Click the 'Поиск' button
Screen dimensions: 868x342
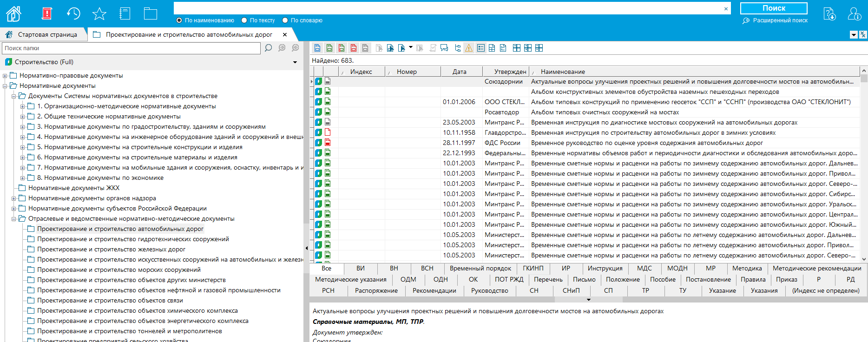click(x=774, y=8)
